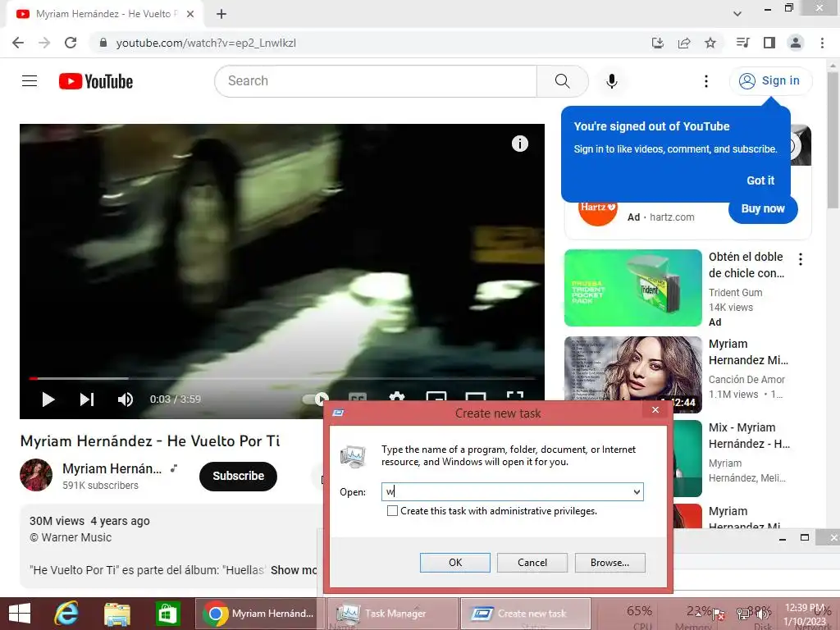Expand the Open combo box dropdown arrow
The image size is (840, 630).
pos(637,492)
